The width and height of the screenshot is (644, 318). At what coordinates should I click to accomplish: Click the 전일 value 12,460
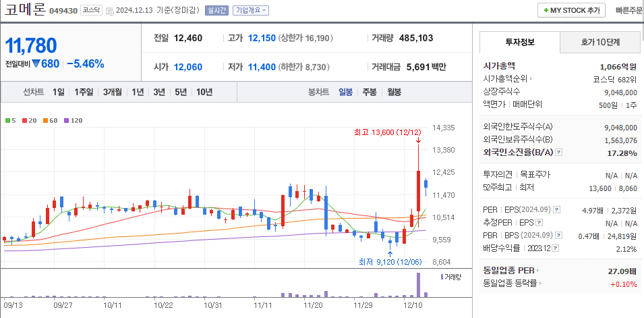[x=188, y=38]
